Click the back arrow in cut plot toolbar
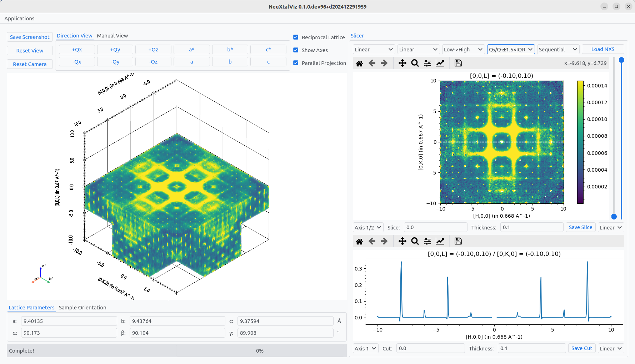The image size is (635, 364). click(372, 241)
